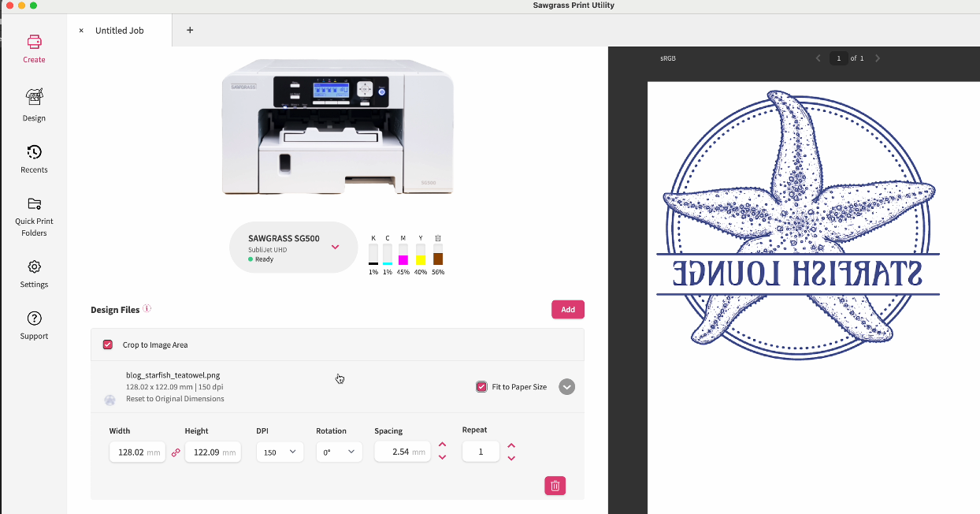Click the magenta M ink level bar

coord(403,255)
